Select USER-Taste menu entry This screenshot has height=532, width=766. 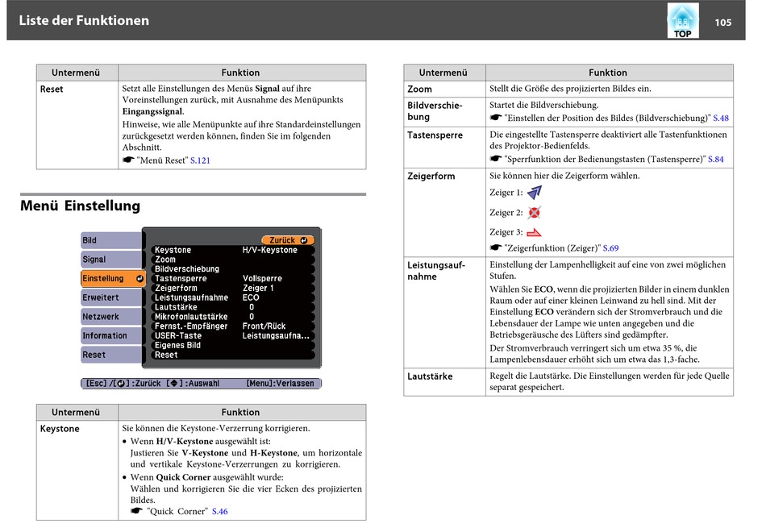coord(178,335)
